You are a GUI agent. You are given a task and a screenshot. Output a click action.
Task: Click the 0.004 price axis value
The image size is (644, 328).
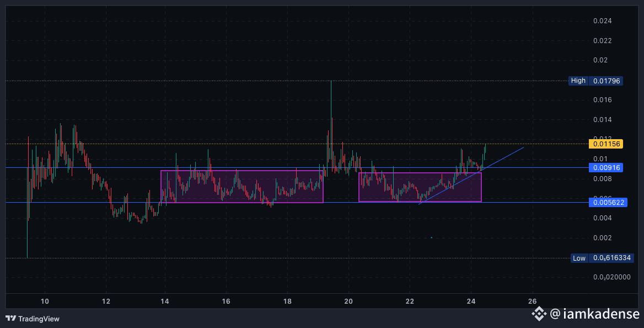click(x=602, y=218)
